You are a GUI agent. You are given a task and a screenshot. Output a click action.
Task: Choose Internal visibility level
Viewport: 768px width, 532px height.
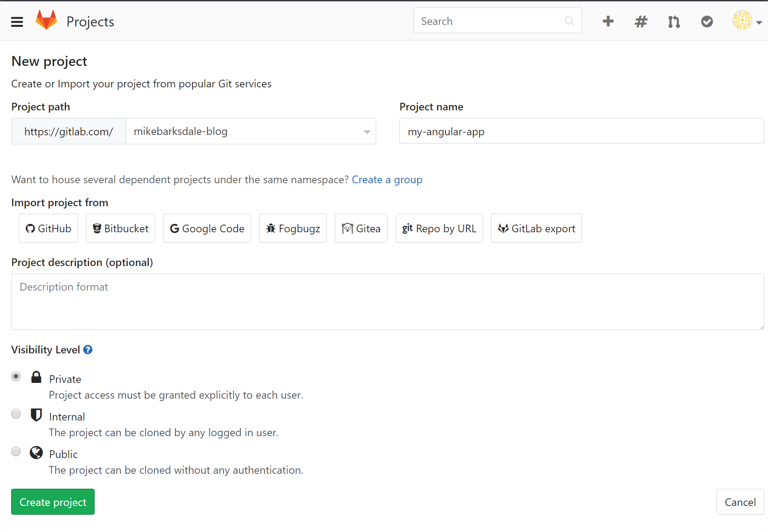coord(16,414)
